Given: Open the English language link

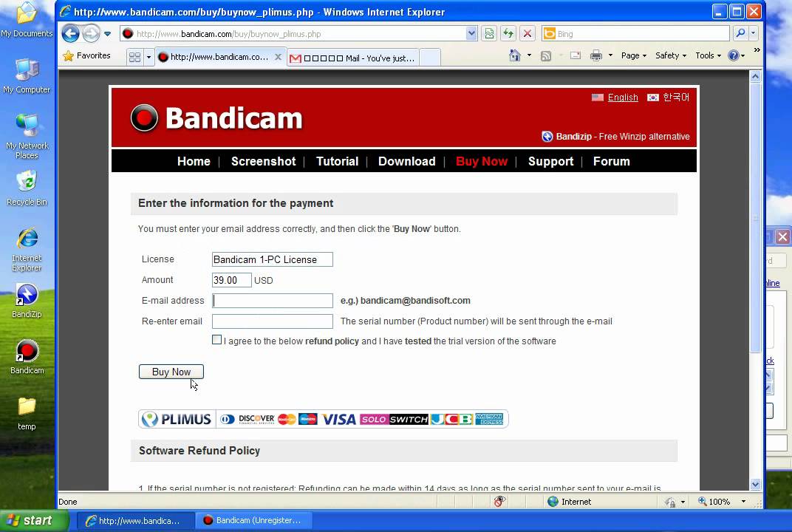Looking at the screenshot, I should coord(622,97).
